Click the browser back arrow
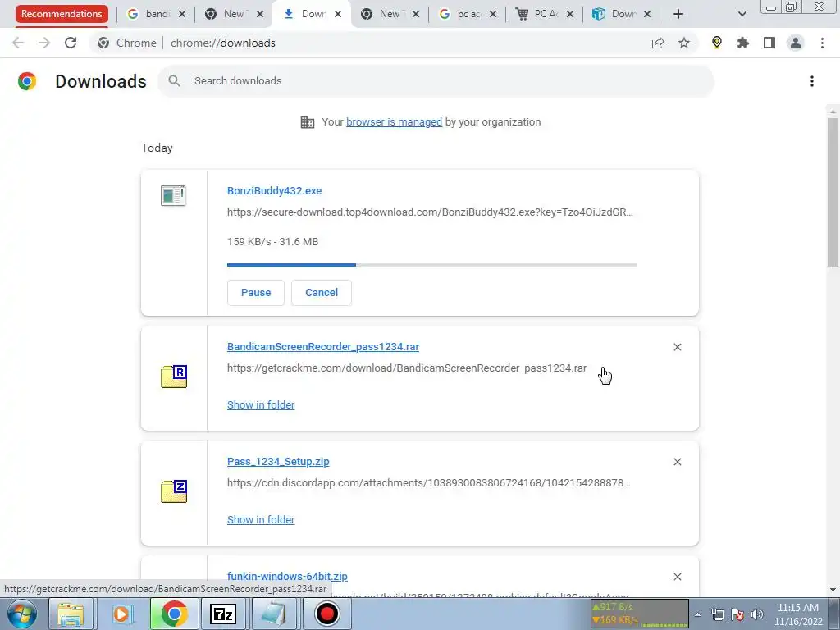This screenshot has height=630, width=840. (x=18, y=43)
